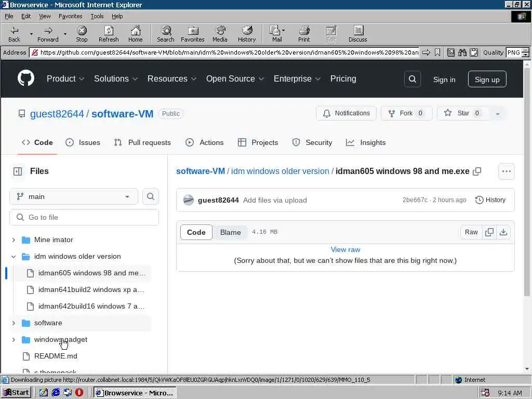
Task: Click the View raw link
Action: [345, 250]
